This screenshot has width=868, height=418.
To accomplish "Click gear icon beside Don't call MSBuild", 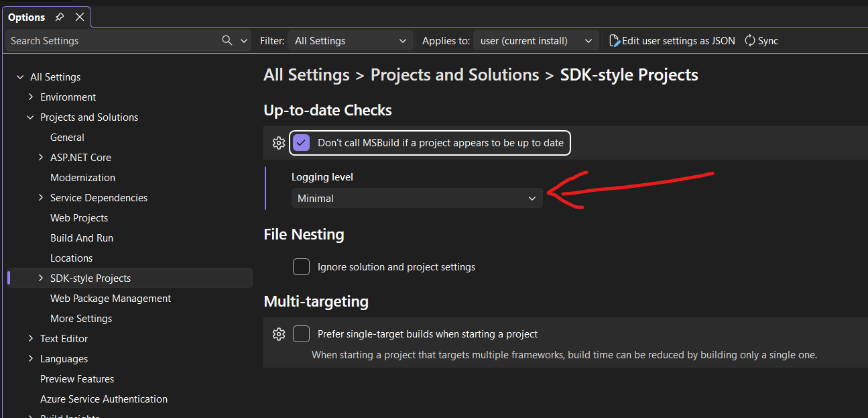I will (279, 143).
